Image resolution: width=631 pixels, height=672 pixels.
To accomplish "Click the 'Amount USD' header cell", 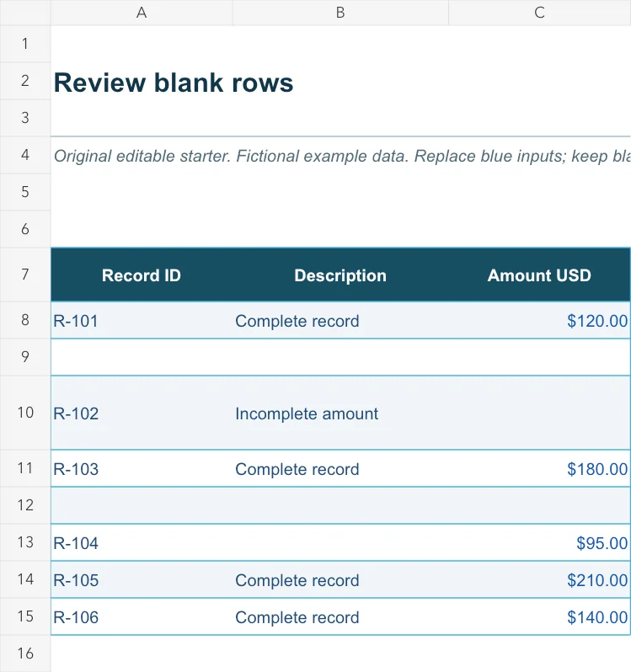I will (x=540, y=275).
